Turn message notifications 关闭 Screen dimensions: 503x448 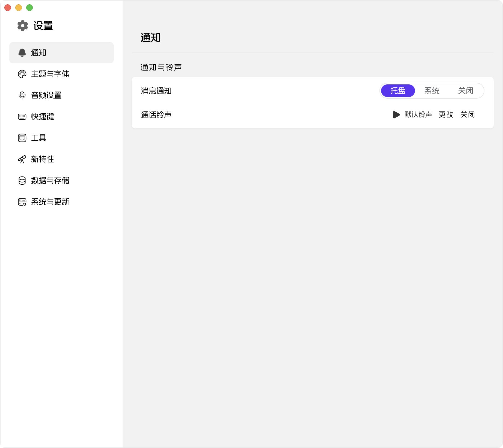466,91
